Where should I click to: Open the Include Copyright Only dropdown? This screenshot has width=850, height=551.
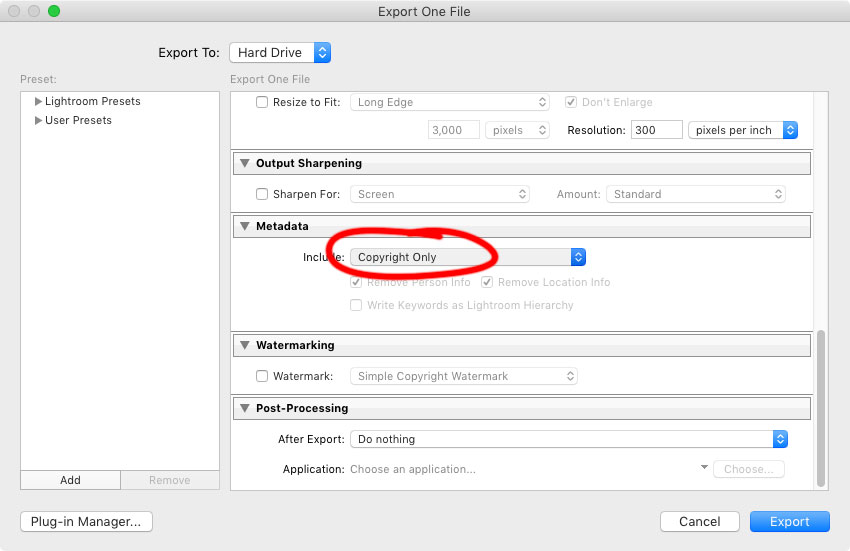coord(468,257)
